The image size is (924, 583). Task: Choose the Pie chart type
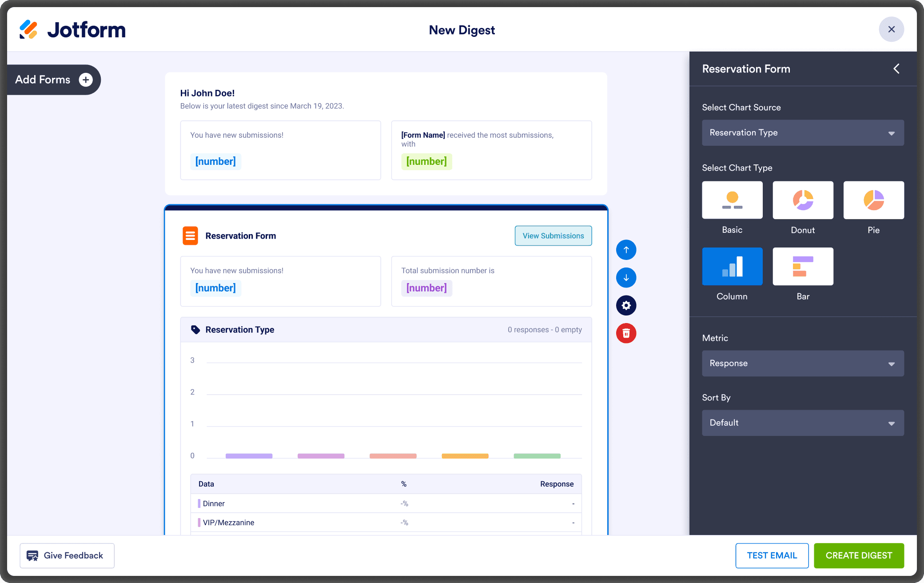pyautogui.click(x=873, y=200)
